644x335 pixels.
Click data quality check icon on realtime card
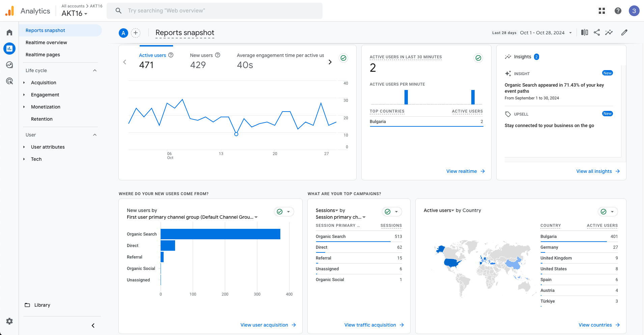(x=478, y=58)
